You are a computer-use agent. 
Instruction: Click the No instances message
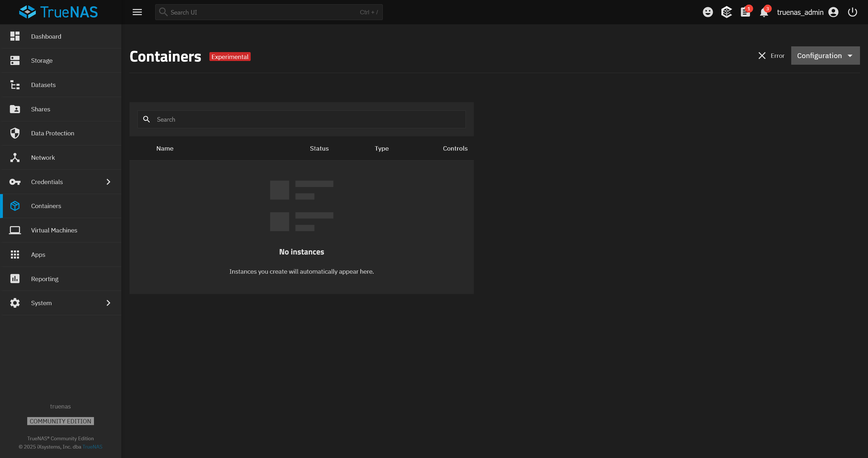pos(301,252)
